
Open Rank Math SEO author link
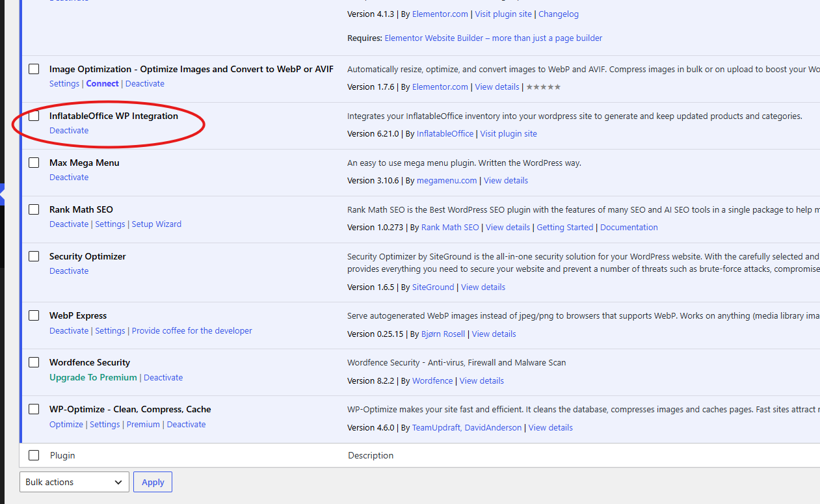tap(450, 227)
